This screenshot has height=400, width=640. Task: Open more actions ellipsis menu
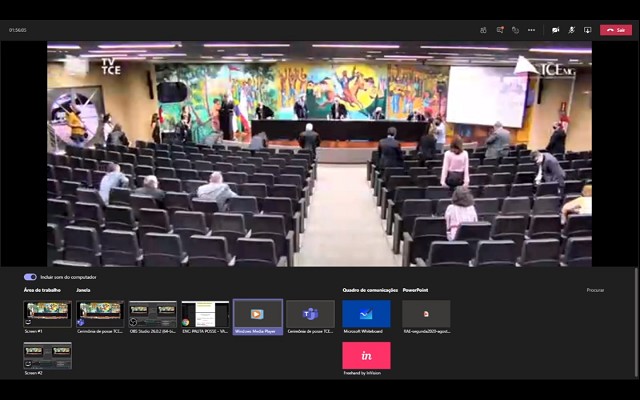[532, 30]
